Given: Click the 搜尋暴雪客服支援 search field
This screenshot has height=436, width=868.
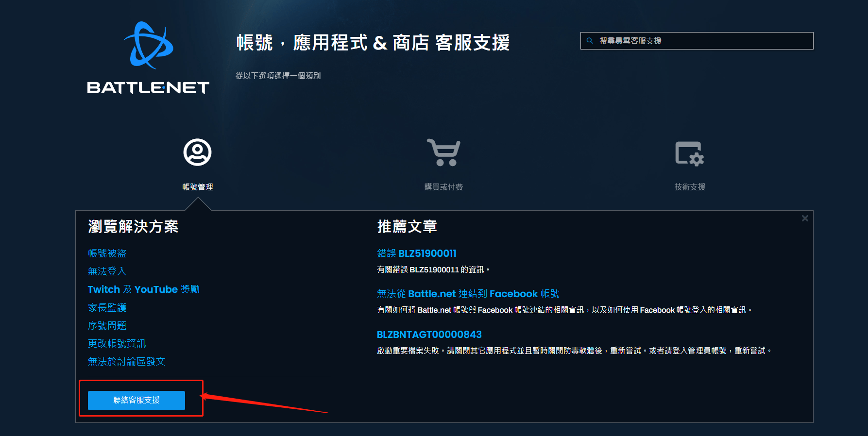Looking at the screenshot, I should tap(697, 41).
